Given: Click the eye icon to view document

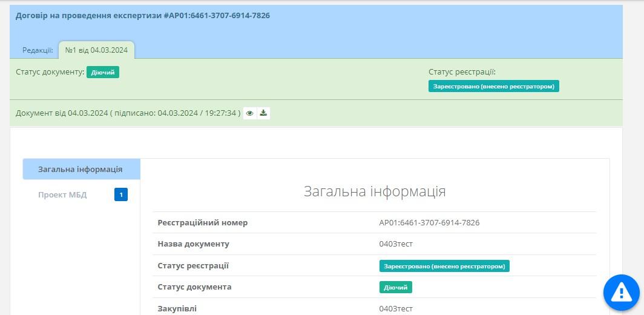Looking at the screenshot, I should pyautogui.click(x=250, y=113).
